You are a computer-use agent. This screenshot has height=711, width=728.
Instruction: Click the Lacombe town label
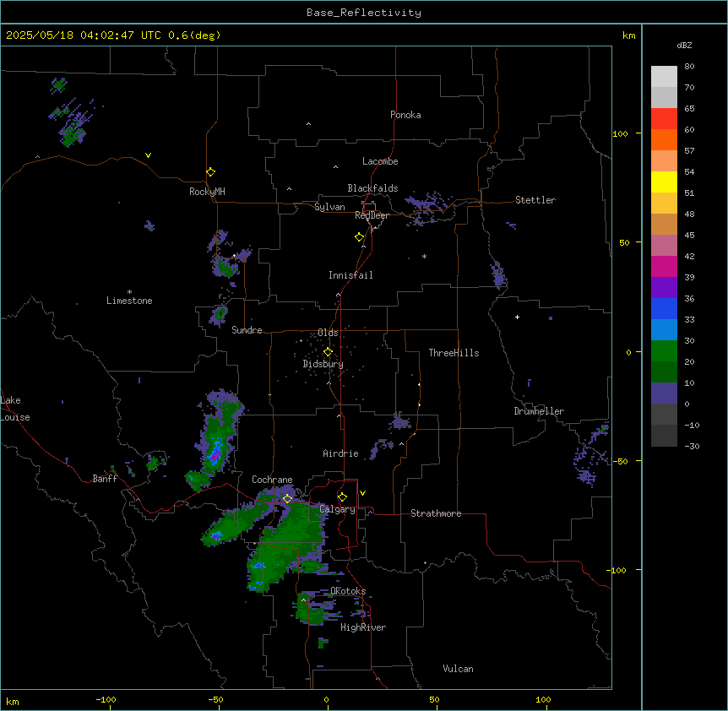[380, 161]
